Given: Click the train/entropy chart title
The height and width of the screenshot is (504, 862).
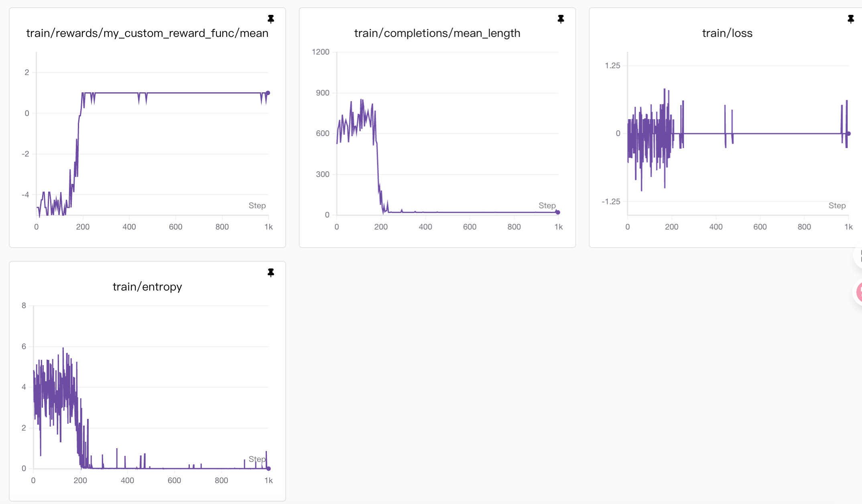Looking at the screenshot, I should point(147,287).
